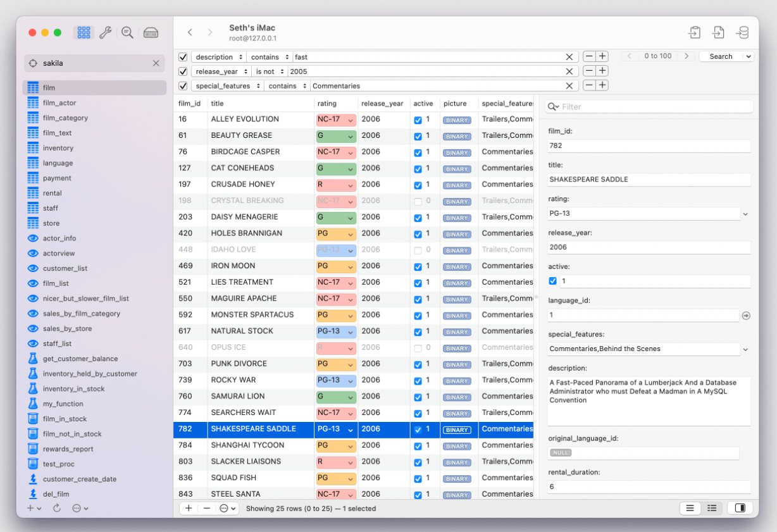Click the release_year column header
This screenshot has height=532, width=777.
click(382, 103)
